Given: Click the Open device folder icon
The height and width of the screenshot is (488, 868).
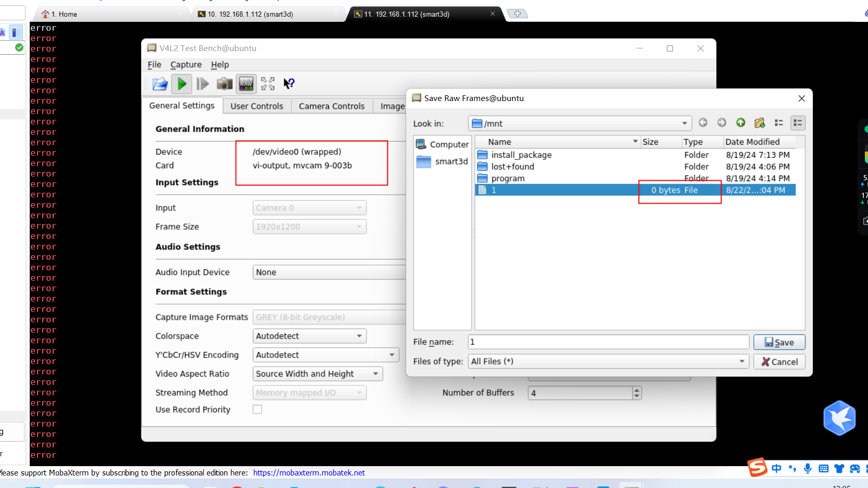Looking at the screenshot, I should pyautogui.click(x=160, y=84).
